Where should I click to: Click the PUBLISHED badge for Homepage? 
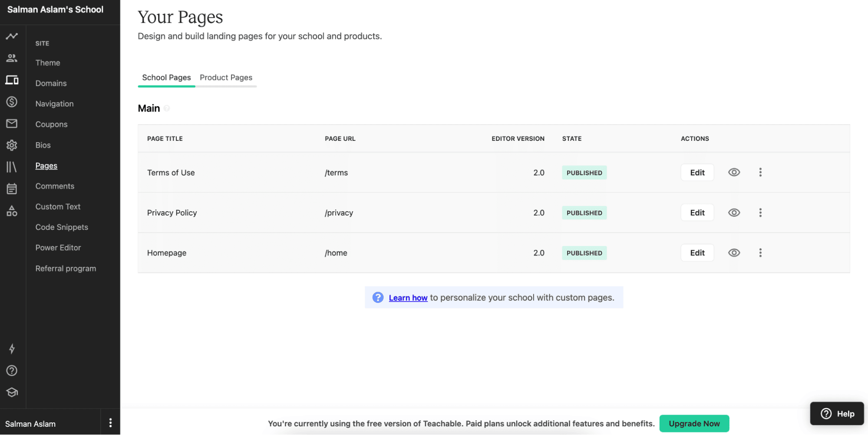[584, 253]
